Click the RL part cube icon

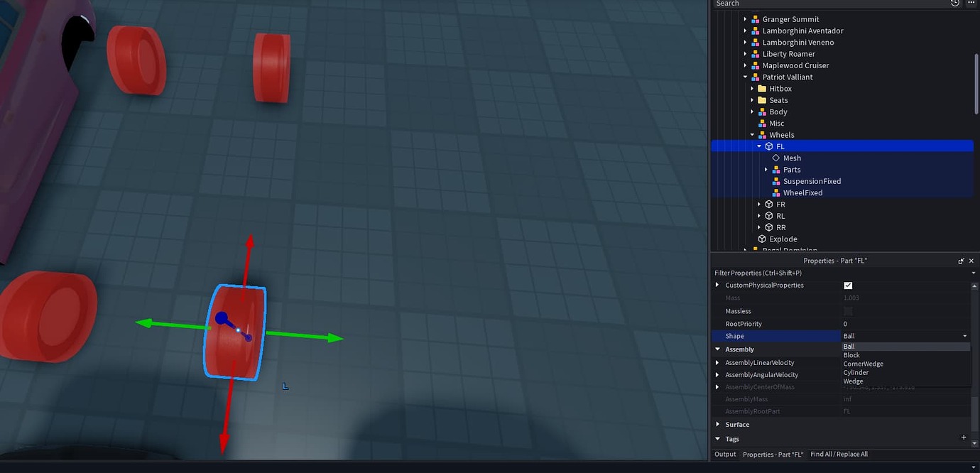click(769, 216)
